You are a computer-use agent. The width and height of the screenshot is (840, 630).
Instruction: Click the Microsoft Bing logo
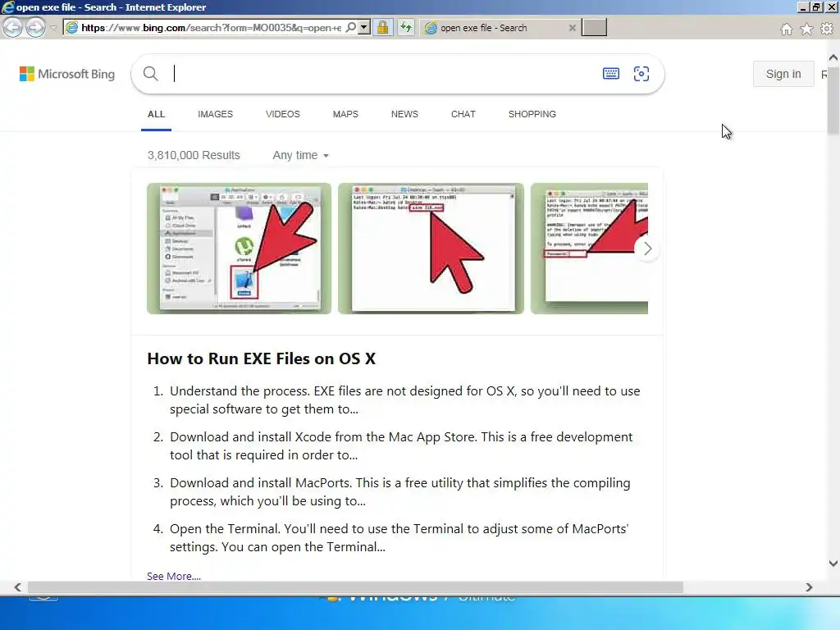[x=67, y=74]
